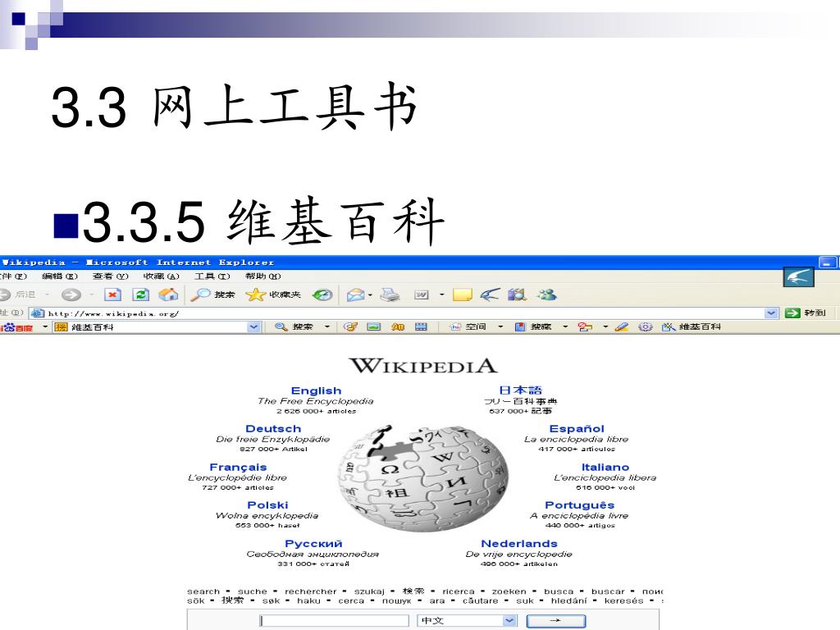Viewport: 840px width, 630px height.
Task: Click the Baidu logo on the Baidu toolbar
Action: click(17, 326)
